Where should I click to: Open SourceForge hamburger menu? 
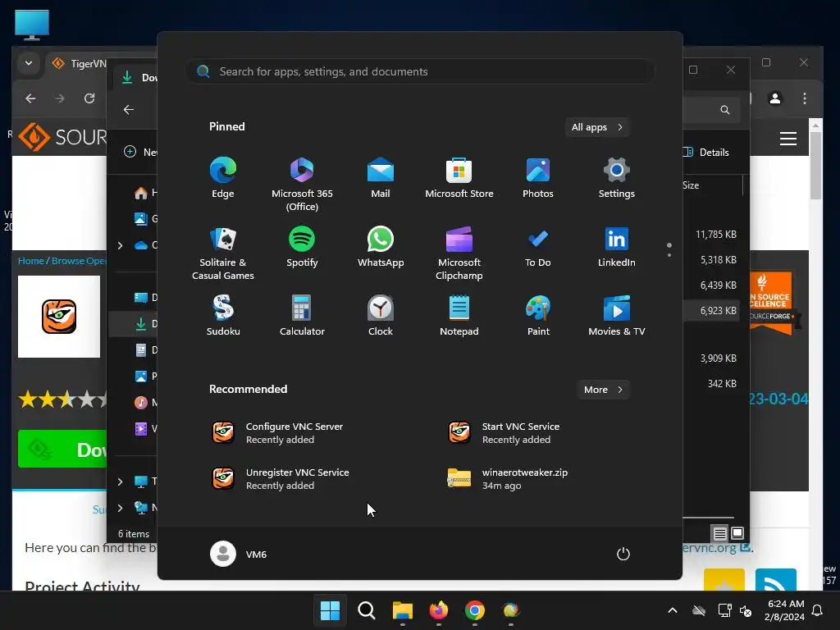788,139
